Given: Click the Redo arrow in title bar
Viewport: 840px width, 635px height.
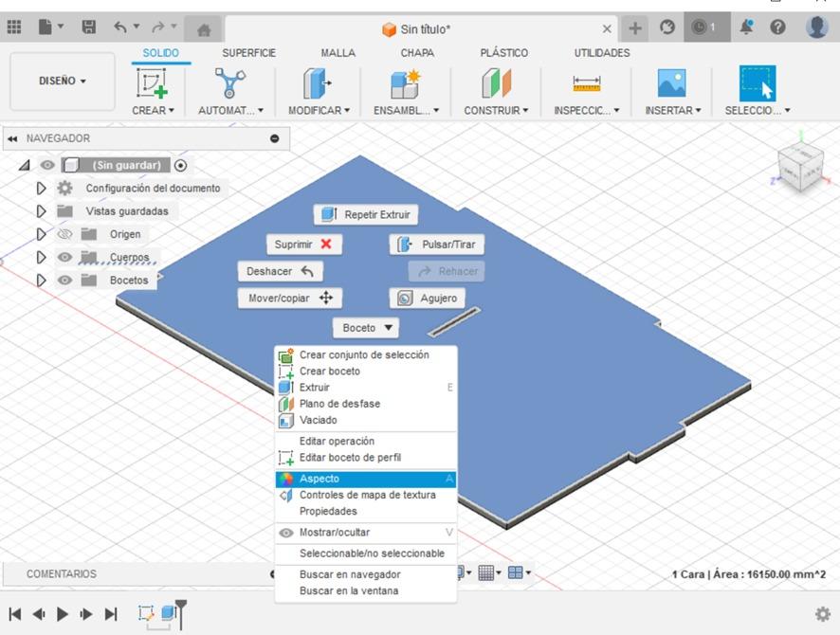Looking at the screenshot, I should (158, 27).
